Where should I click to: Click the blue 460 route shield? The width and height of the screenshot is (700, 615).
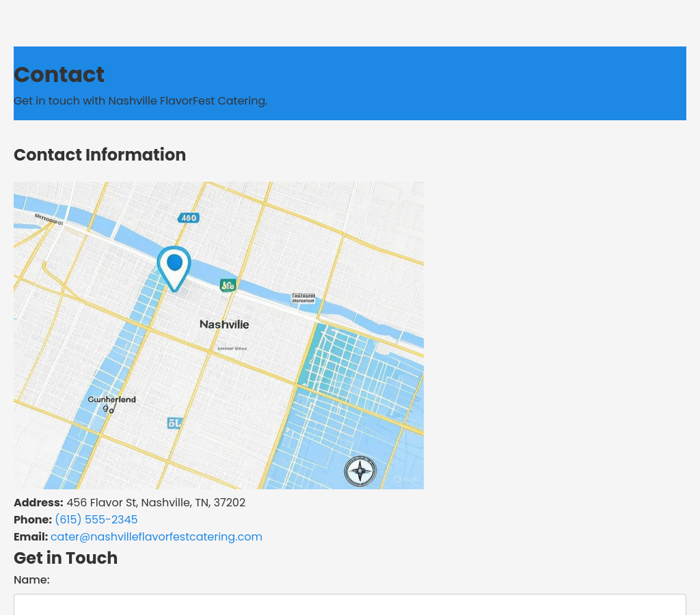click(188, 218)
